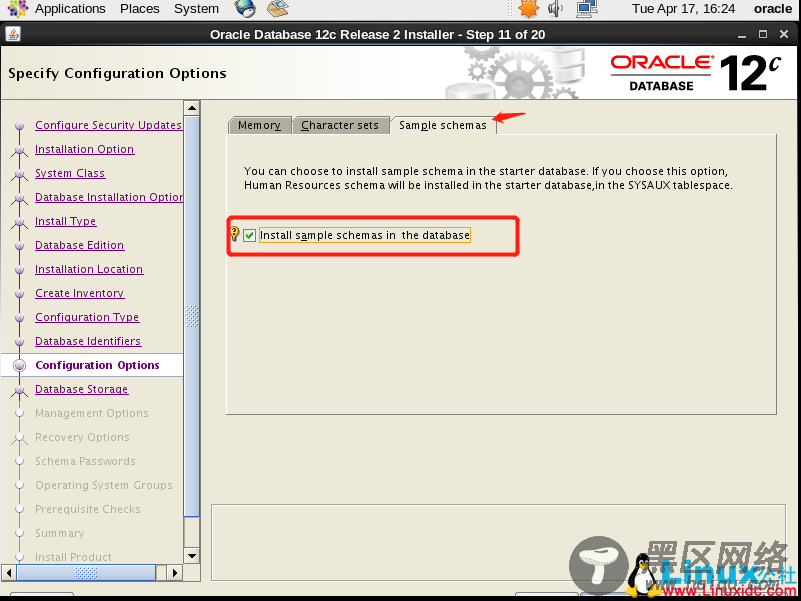Select the current Configuration Options step
Viewport: 801px width, 601px height.
[97, 365]
